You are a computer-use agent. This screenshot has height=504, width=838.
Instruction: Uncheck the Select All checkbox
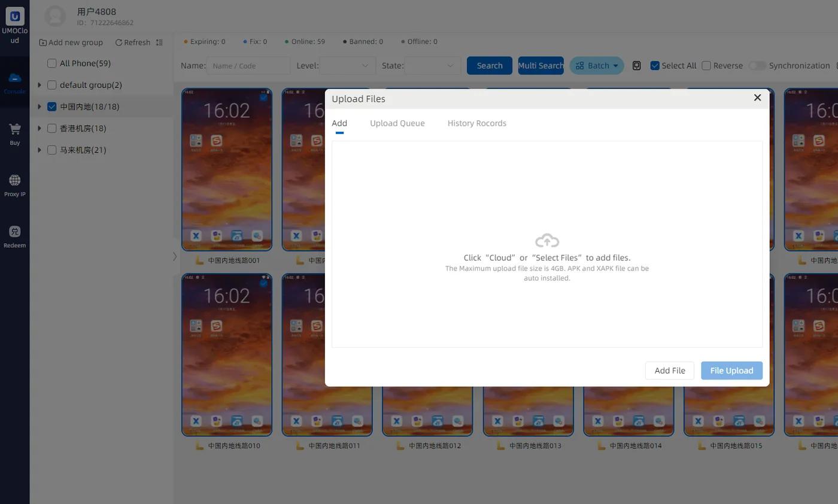(655, 66)
